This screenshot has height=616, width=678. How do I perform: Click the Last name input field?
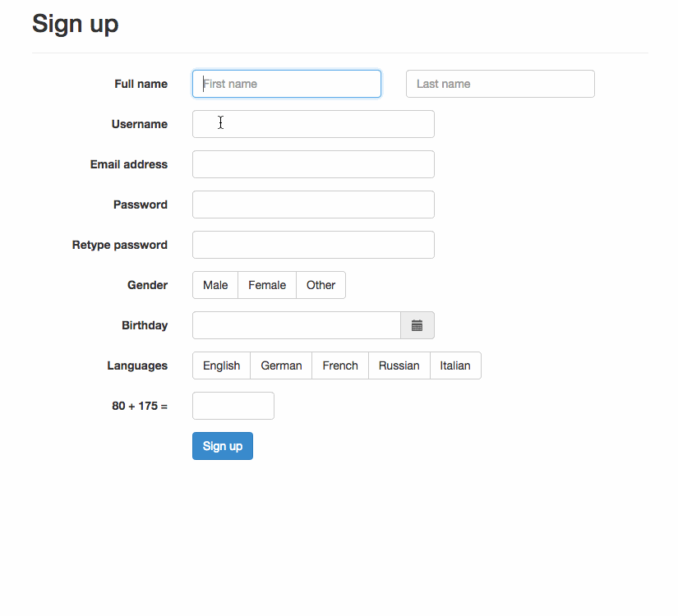[x=500, y=84]
